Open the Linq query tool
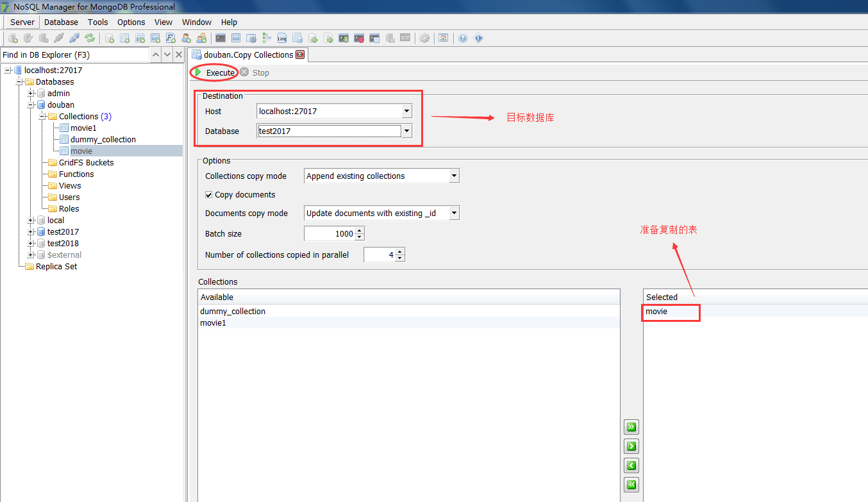The image size is (868, 502). [281, 38]
